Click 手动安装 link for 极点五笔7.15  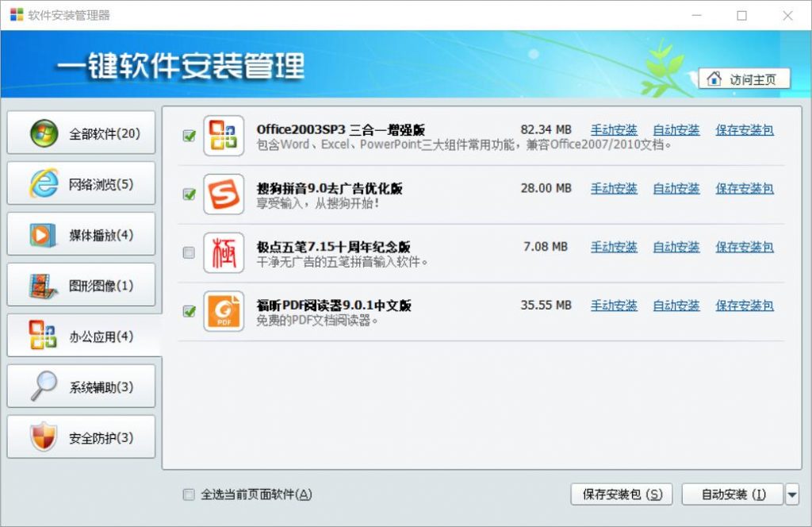pos(615,247)
